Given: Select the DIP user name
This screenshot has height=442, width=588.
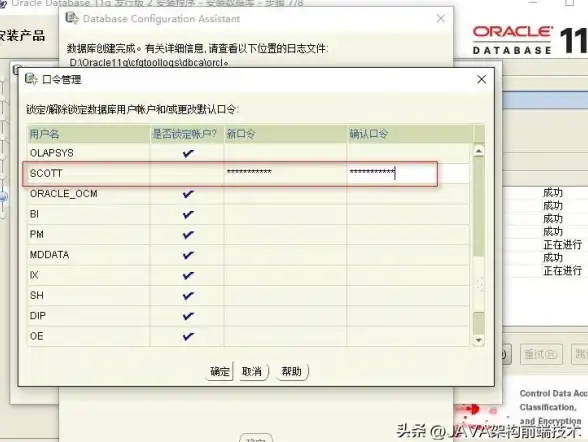Looking at the screenshot, I should (x=38, y=316).
